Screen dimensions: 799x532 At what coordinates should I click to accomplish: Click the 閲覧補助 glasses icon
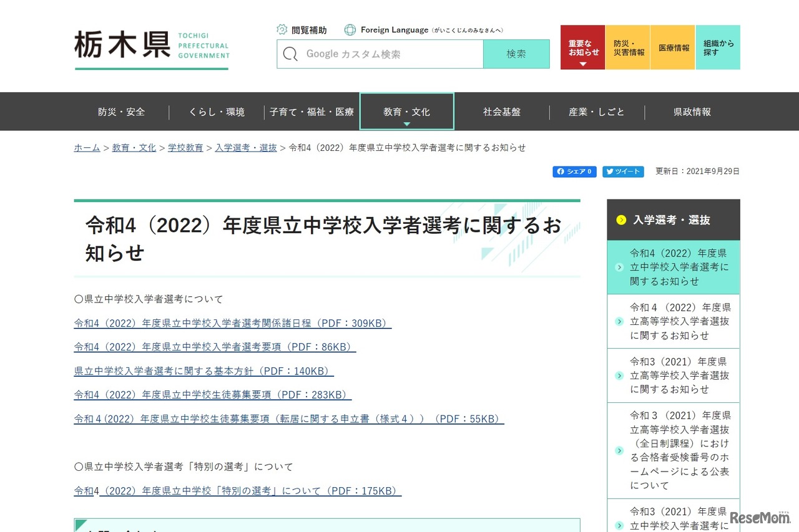(x=282, y=29)
